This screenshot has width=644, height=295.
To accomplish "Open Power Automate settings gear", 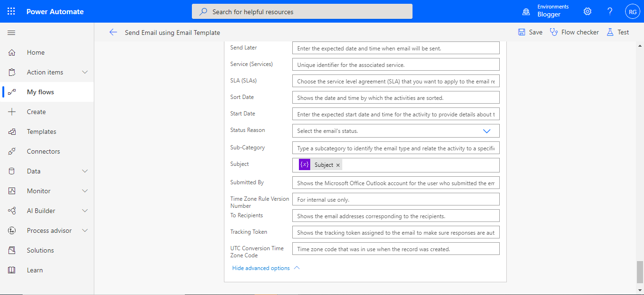I will (x=587, y=11).
